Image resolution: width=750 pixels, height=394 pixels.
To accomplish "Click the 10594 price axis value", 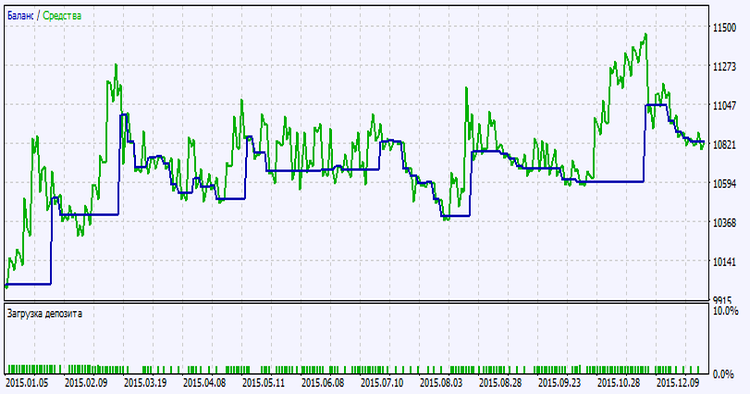I will pos(724,184).
